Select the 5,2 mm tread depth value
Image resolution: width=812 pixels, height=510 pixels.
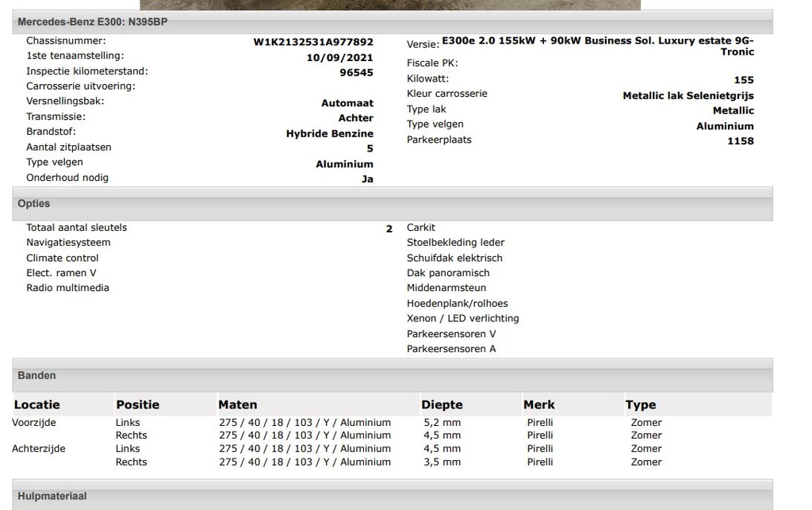click(x=442, y=423)
